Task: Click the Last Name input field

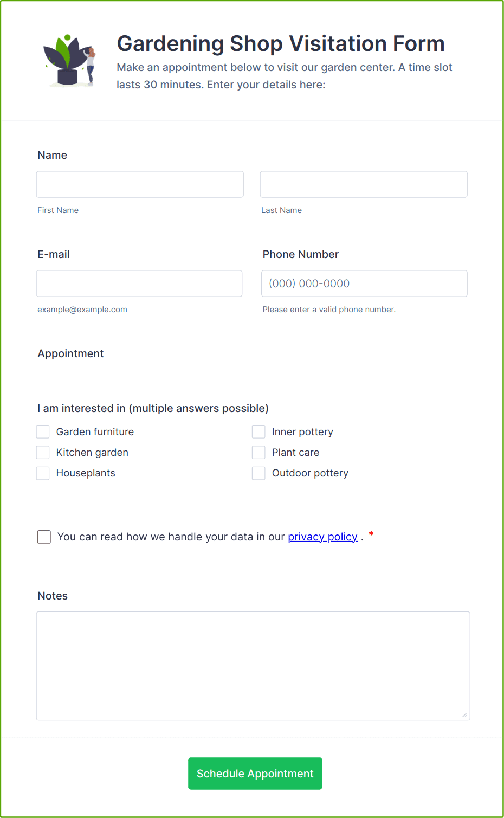Action: [364, 184]
